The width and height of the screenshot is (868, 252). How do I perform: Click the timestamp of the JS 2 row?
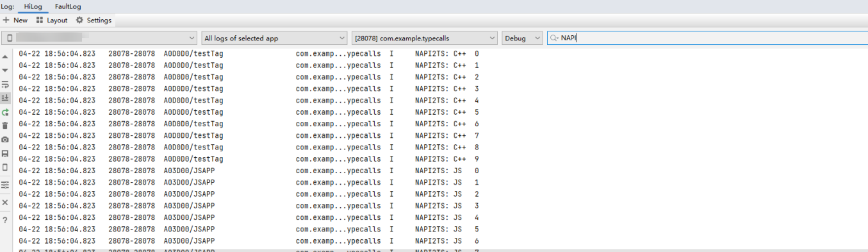[57, 194]
